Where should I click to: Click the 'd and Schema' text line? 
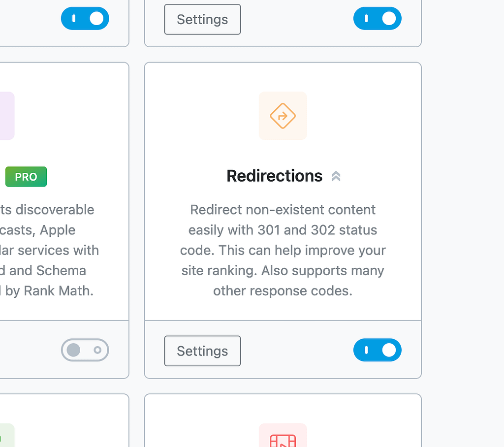coord(43,270)
